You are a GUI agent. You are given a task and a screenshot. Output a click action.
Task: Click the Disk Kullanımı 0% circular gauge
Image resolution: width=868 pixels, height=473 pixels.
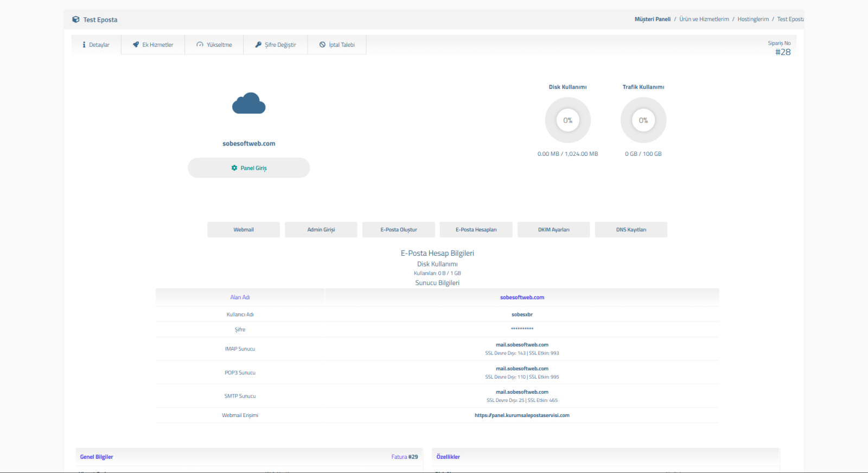point(567,120)
